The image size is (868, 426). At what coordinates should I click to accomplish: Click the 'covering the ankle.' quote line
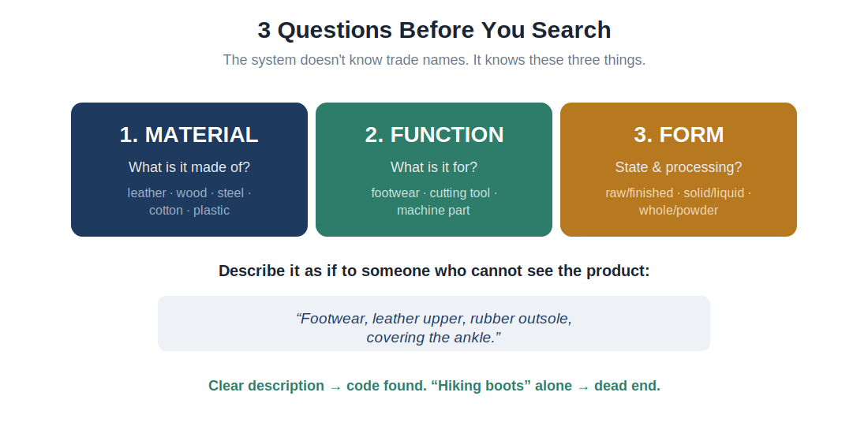point(434,338)
